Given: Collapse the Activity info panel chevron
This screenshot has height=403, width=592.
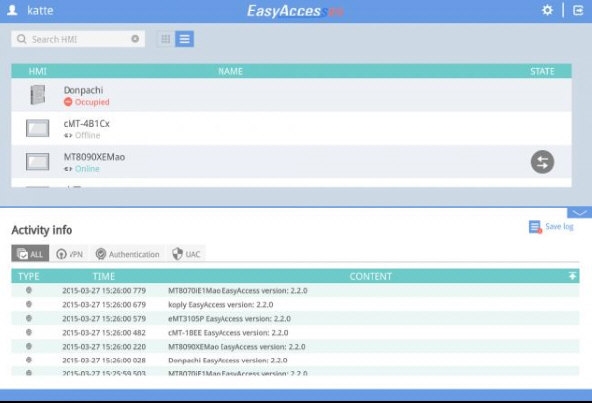Looking at the screenshot, I should point(580,213).
